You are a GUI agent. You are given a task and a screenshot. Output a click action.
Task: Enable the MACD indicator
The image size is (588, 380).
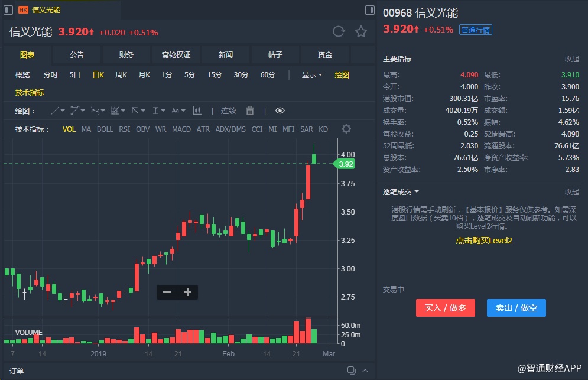(181, 129)
